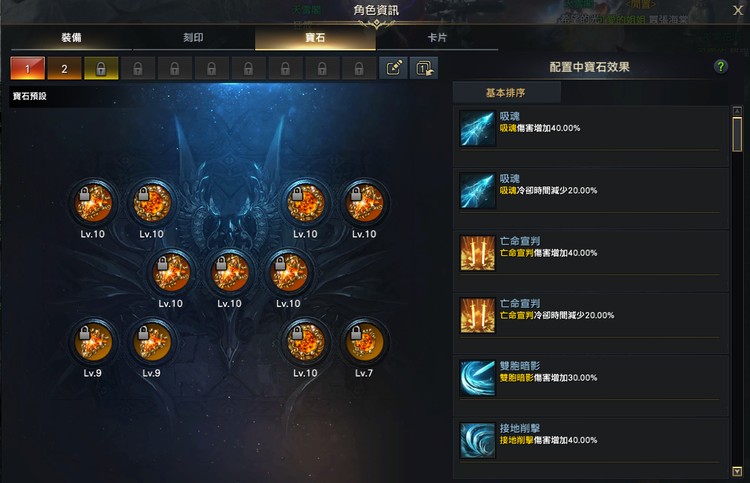This screenshot has height=483, width=750.
Task: Select the top-left Lv.10 gem
Action: coord(93,203)
